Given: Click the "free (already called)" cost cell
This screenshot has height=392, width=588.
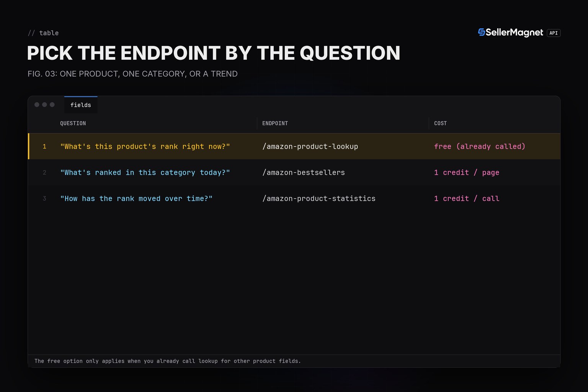Looking at the screenshot, I should [x=480, y=147].
